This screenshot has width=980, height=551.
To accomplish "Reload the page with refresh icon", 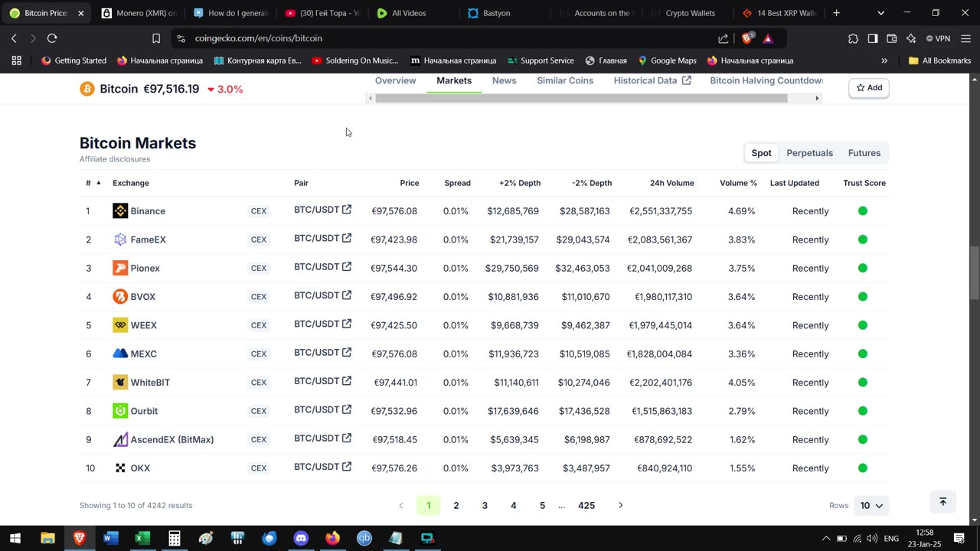I will pos(52,38).
